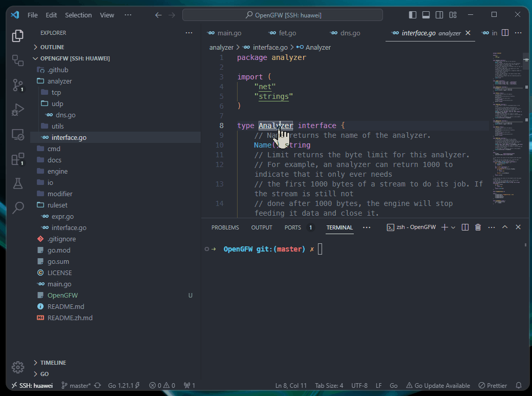532x396 pixels.
Task: Open the Search view in activity bar
Action: (18, 207)
